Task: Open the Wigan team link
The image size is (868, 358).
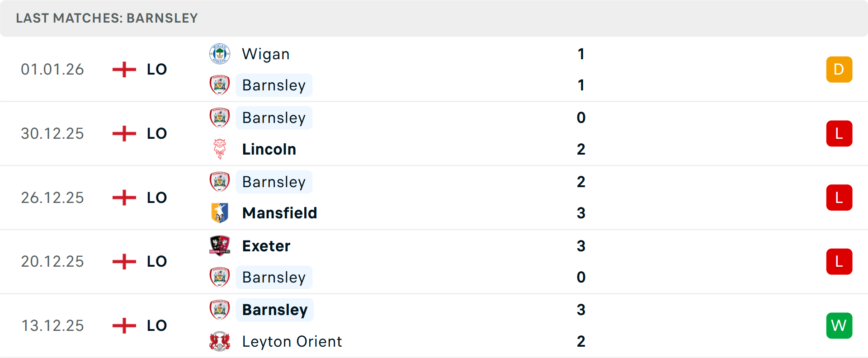Action: 266,54
